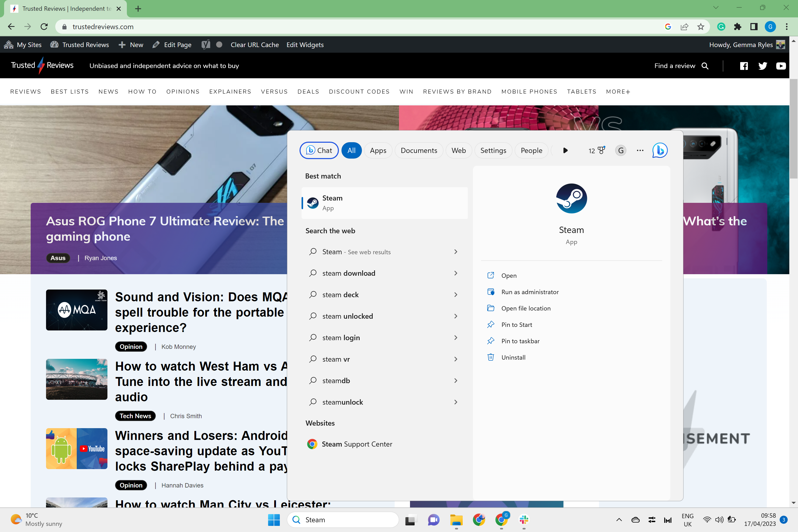The width and height of the screenshot is (798, 532).
Task: Click Clear URL Cache in the admin bar
Action: pyautogui.click(x=254, y=45)
